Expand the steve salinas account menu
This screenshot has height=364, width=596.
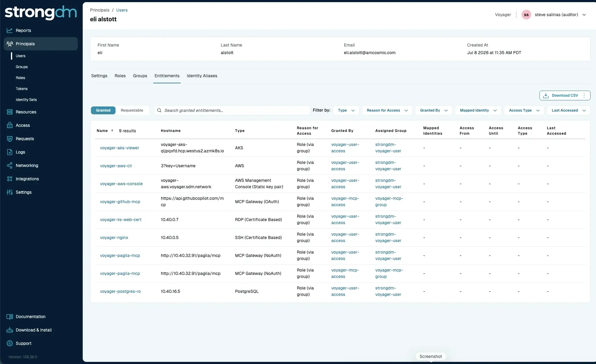(584, 15)
